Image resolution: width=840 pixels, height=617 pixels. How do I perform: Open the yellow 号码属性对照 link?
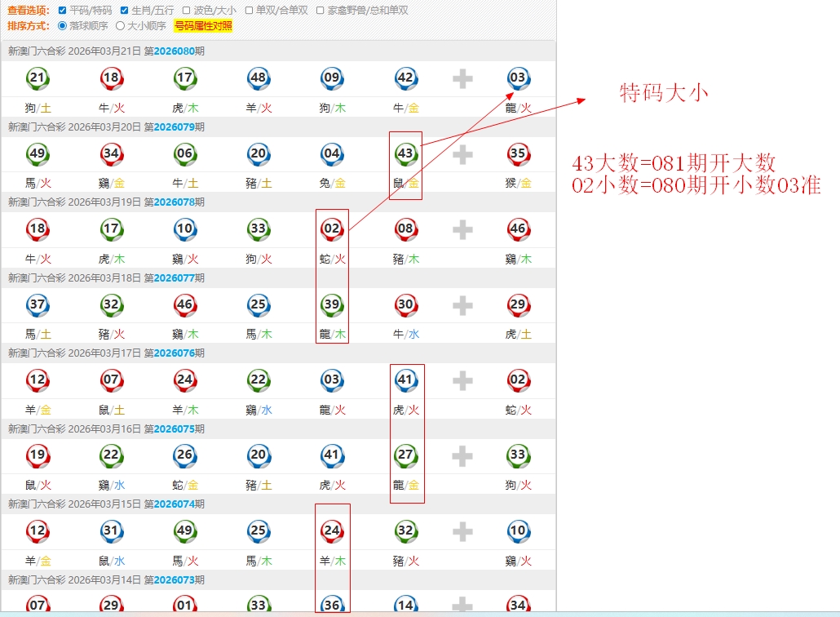(x=203, y=26)
